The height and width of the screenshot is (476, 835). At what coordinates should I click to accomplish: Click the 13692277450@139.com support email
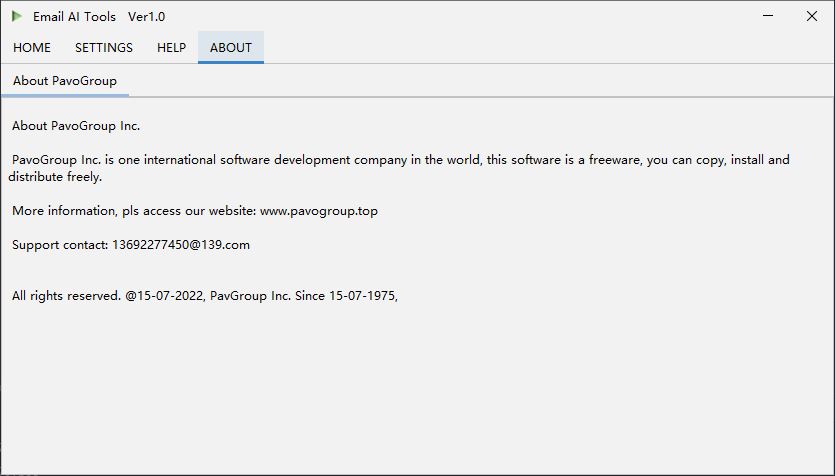(x=181, y=245)
